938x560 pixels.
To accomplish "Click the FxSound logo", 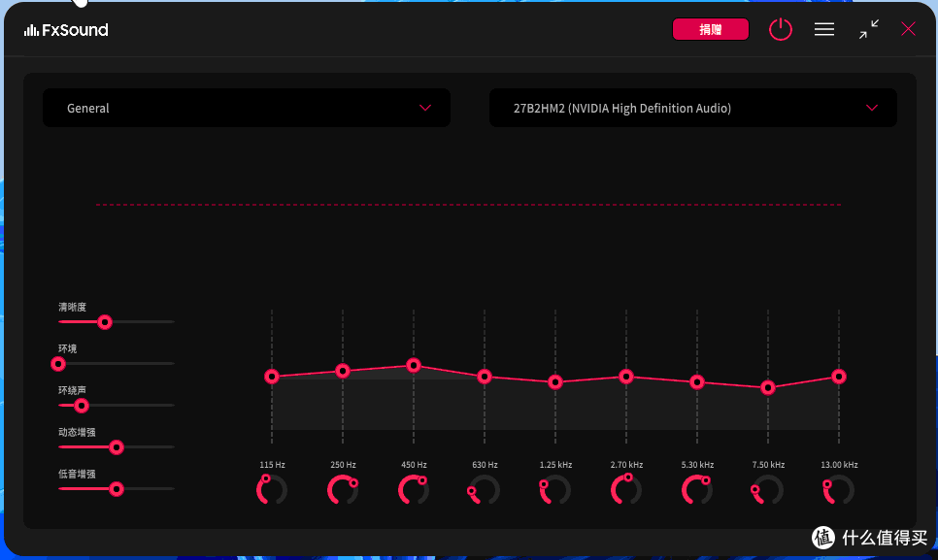I will click(x=66, y=30).
